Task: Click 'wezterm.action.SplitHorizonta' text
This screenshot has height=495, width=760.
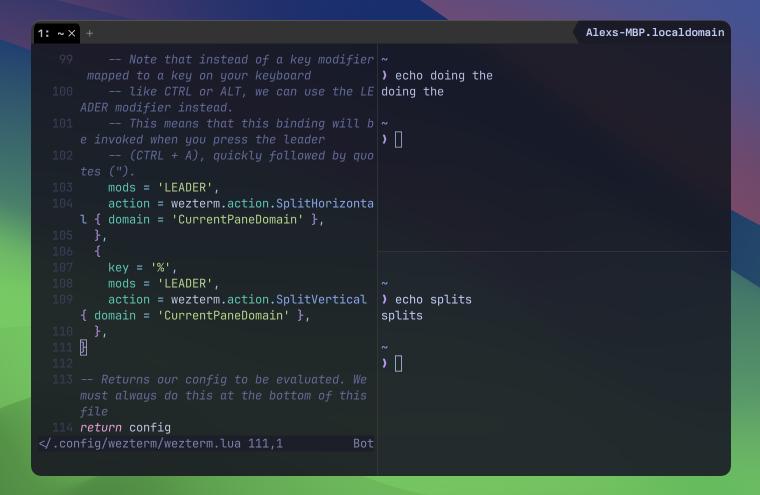Action: click(x=272, y=204)
